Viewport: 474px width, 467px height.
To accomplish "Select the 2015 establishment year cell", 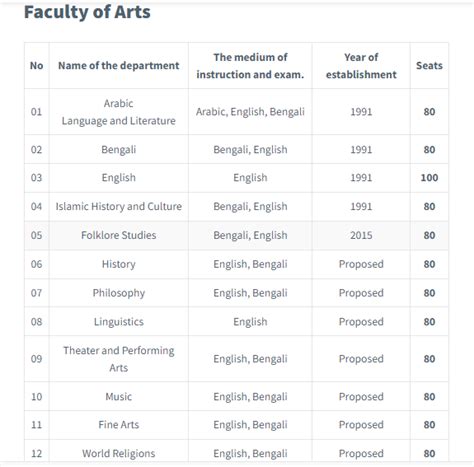I will pos(361,235).
